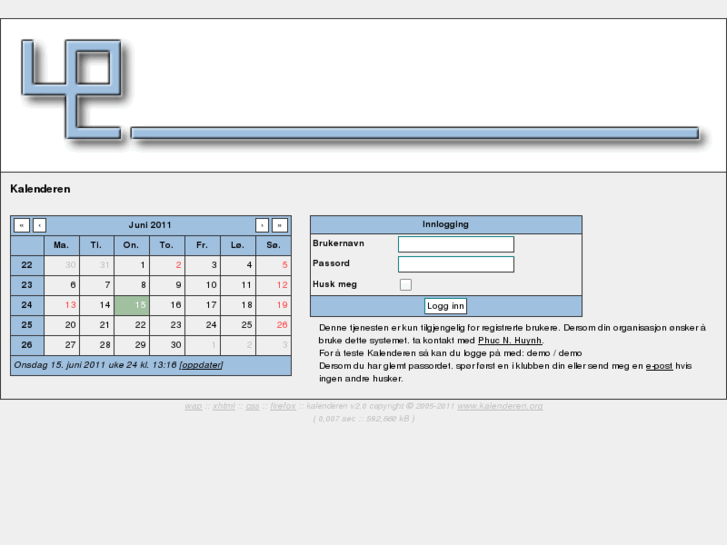727x545 pixels.
Task: Select Monday June 27
Action: tap(62, 345)
